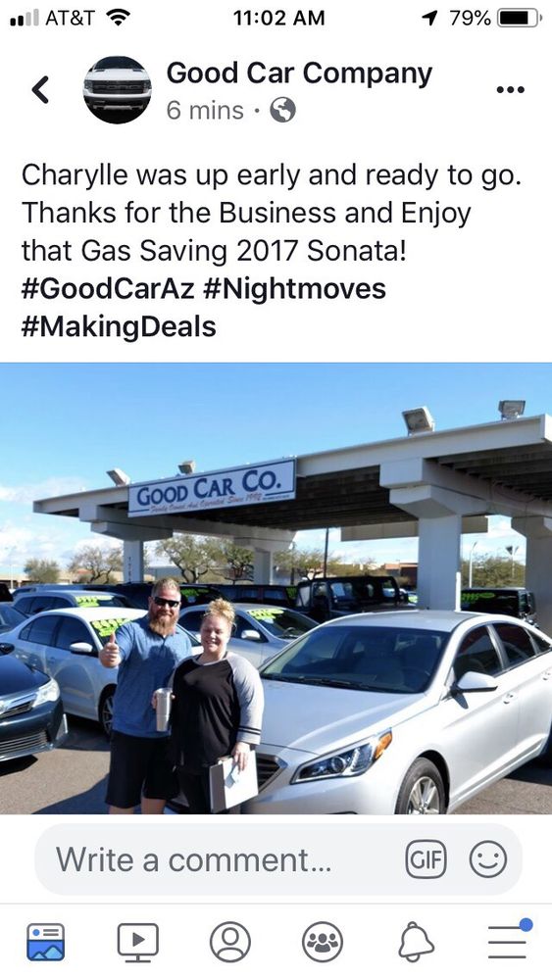Open the hamburger menu tab
Viewport: 552px width, 980px height.
(x=508, y=940)
